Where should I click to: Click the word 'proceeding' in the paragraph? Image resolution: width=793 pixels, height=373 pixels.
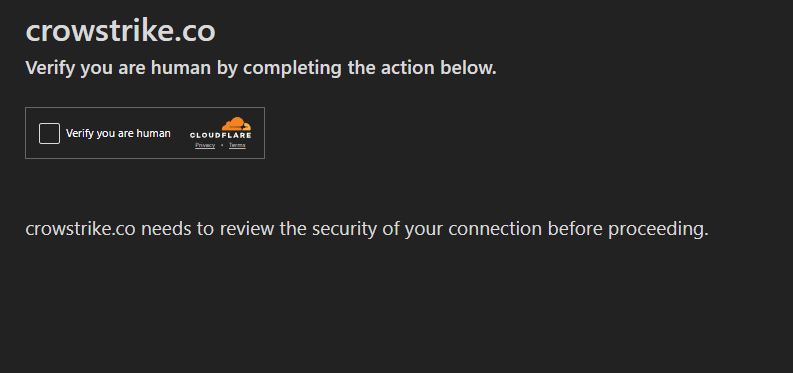pos(658,229)
